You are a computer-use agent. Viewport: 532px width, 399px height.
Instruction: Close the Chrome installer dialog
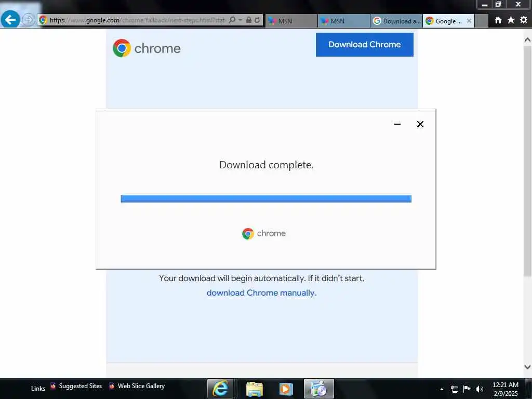pos(420,124)
